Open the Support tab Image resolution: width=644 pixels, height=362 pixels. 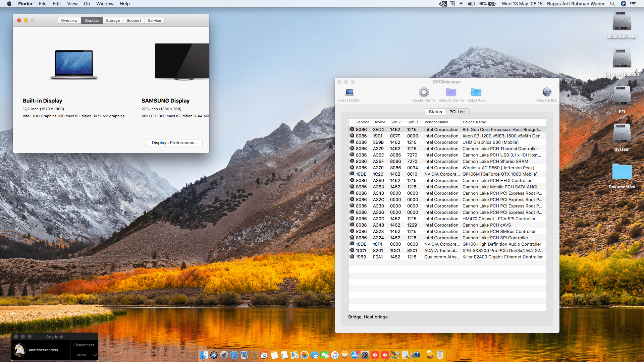coord(134,20)
